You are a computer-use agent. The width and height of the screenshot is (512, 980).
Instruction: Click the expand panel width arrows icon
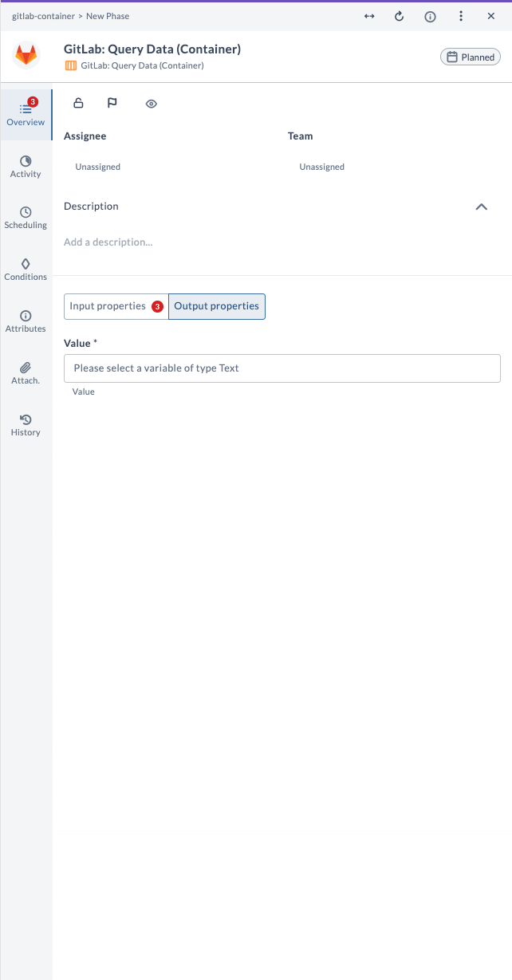(x=369, y=16)
